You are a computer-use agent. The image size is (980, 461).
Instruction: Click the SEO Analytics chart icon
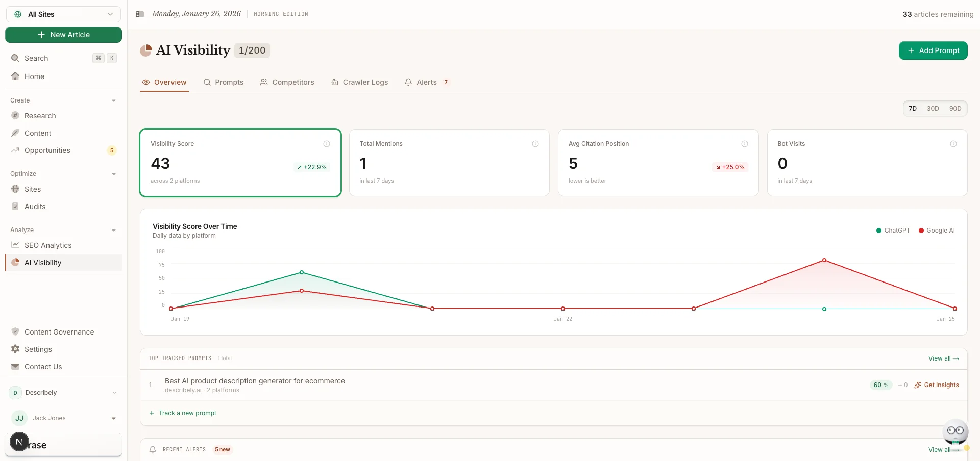(15, 245)
